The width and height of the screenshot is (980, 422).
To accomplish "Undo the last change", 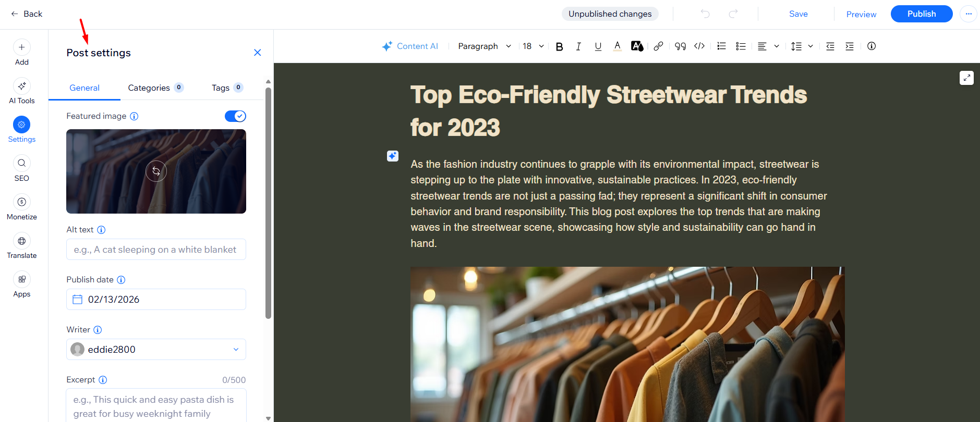I will tap(705, 14).
